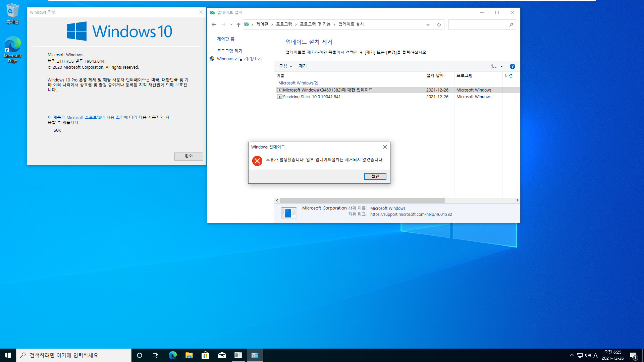This screenshot has height=362, width=644.
Task: Click 프로그램 breadcrumb in address bar
Action: 284,24
